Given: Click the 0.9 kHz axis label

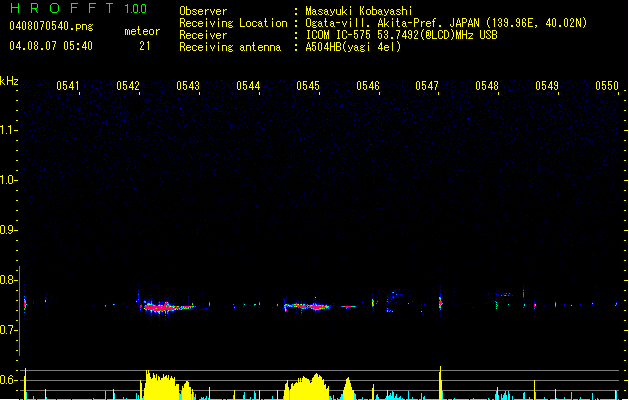Looking at the screenshot, I should 8,230.
